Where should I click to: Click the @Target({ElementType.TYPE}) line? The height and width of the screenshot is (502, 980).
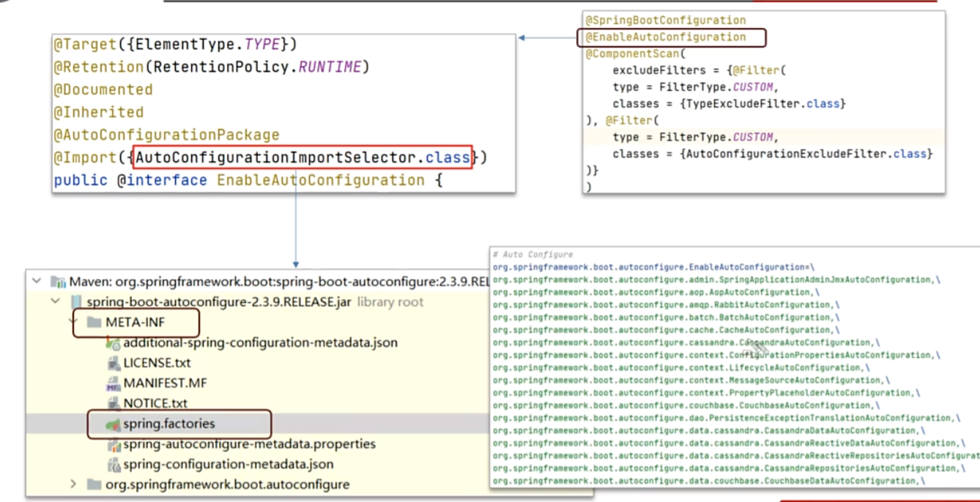pyautogui.click(x=175, y=45)
